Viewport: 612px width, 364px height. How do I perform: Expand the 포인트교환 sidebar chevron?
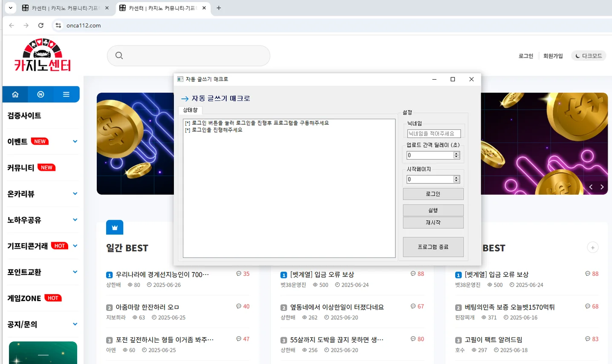(x=75, y=272)
